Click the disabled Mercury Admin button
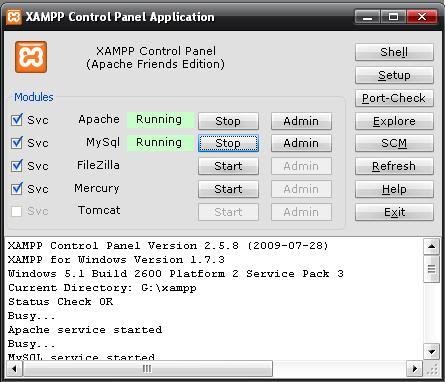The width and height of the screenshot is (445, 382). coord(301,189)
